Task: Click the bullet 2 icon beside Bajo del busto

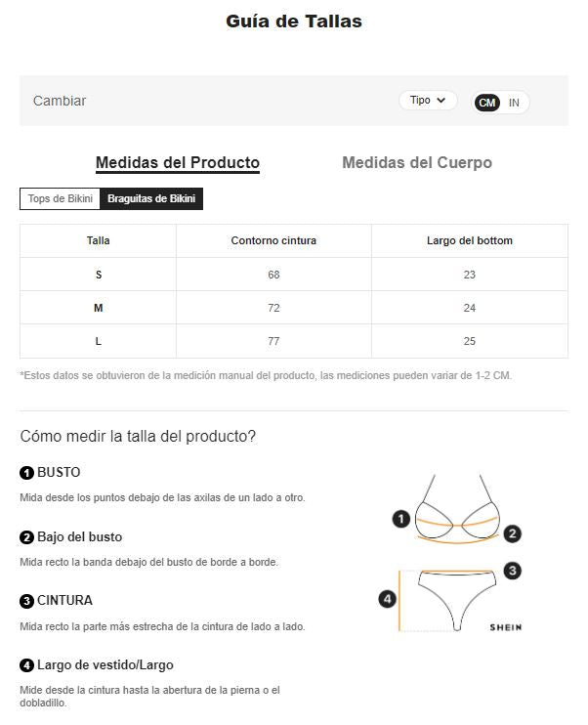Action: click(27, 537)
